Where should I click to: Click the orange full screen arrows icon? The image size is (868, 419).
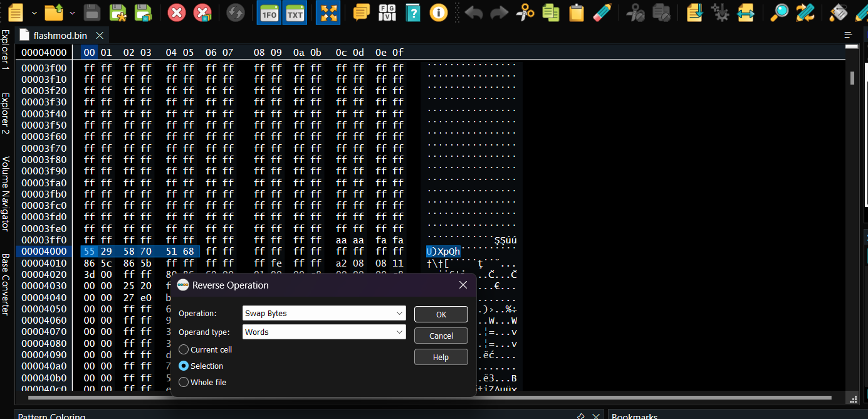coord(328,13)
